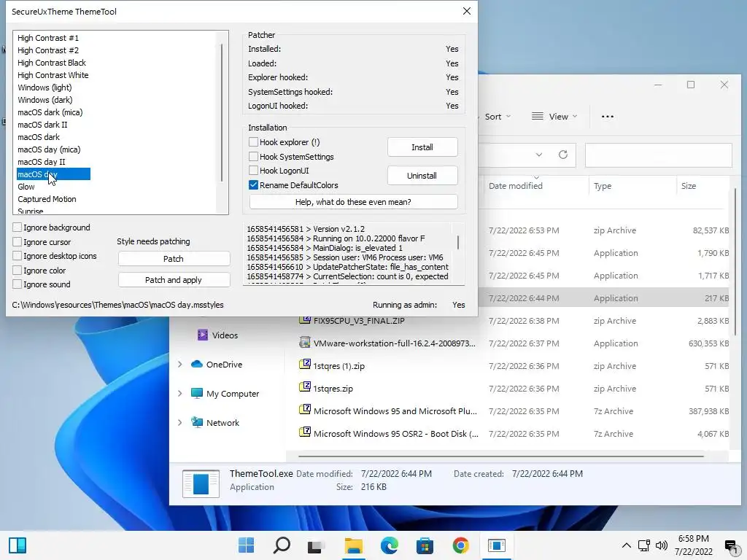This screenshot has width=747, height=560.
Task: Enable Hook SystemSettings checkbox
Action: click(x=253, y=156)
